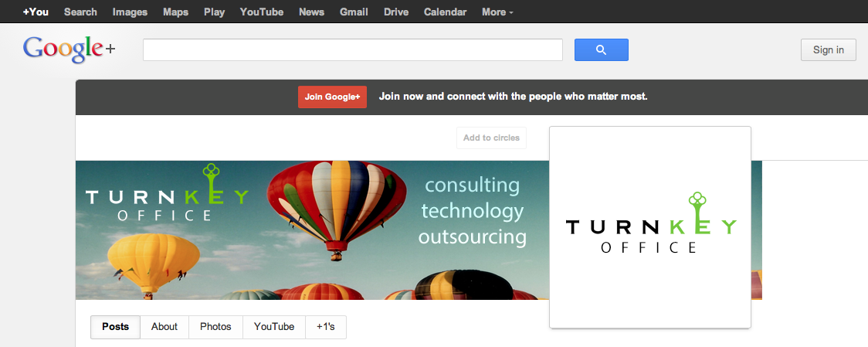The width and height of the screenshot is (868, 347).
Task: Open Gmail from the top bar
Action: [x=354, y=12]
